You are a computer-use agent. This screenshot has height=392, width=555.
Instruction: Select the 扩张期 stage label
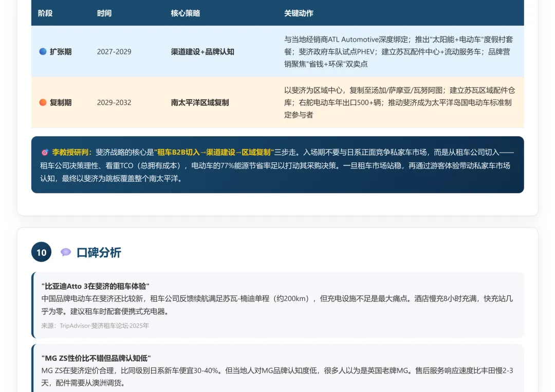[61, 52]
